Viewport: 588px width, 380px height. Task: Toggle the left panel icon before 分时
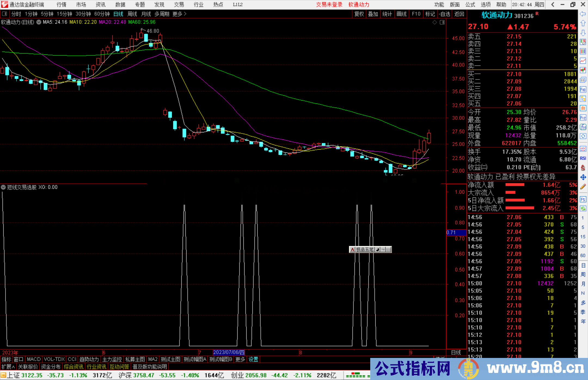[x=5, y=14]
